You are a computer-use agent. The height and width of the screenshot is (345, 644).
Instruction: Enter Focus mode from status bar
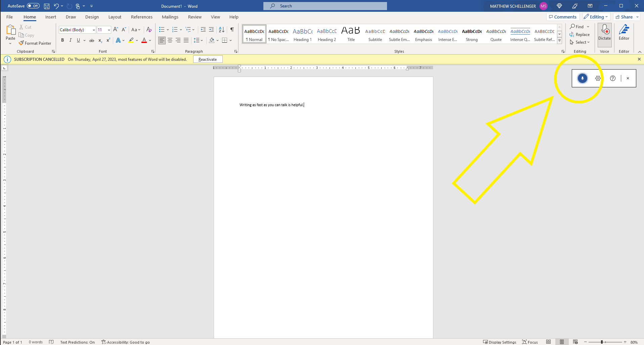click(x=530, y=342)
